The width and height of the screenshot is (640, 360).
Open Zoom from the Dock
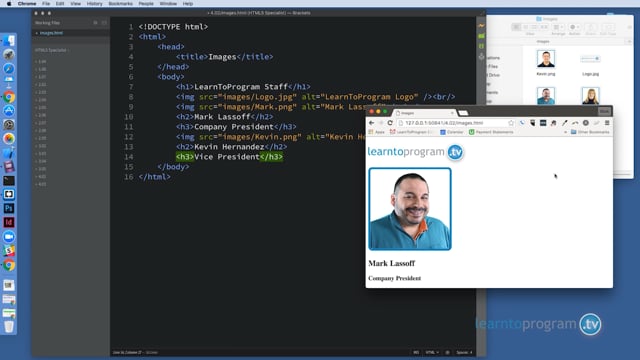(x=9, y=237)
